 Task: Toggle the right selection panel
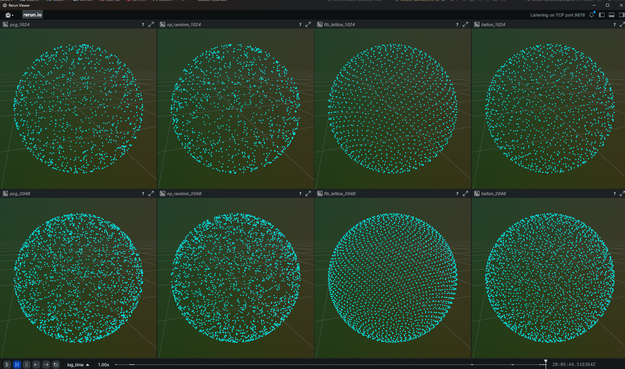click(x=621, y=15)
